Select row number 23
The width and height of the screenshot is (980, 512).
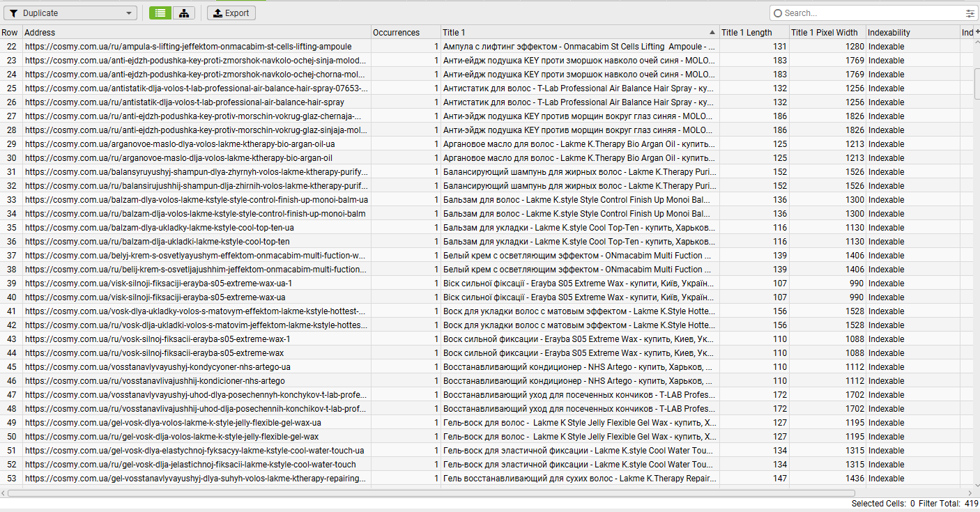11,61
